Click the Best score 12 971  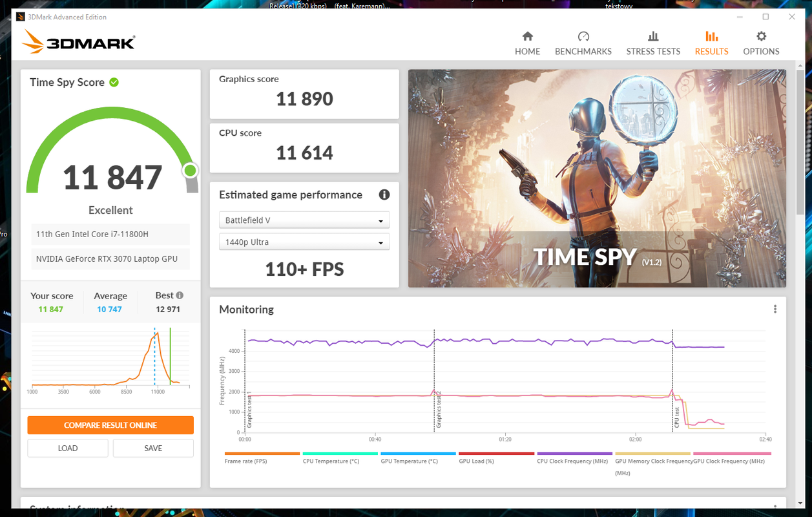(168, 310)
